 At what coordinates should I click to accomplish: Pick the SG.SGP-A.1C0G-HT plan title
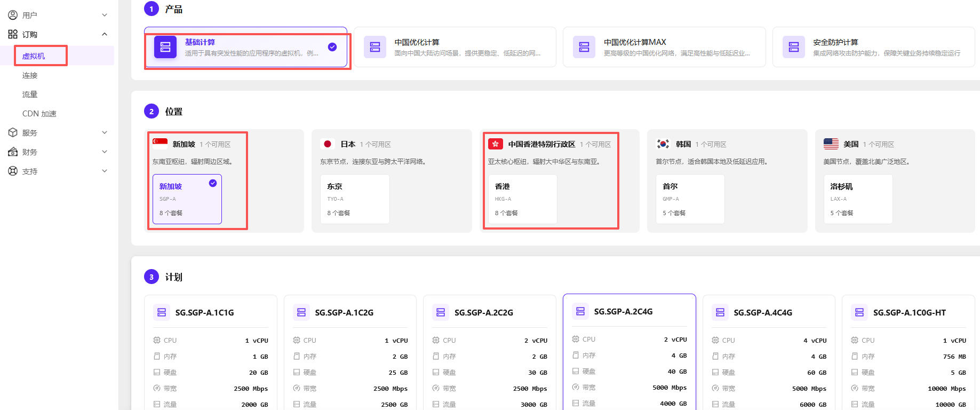click(x=910, y=312)
